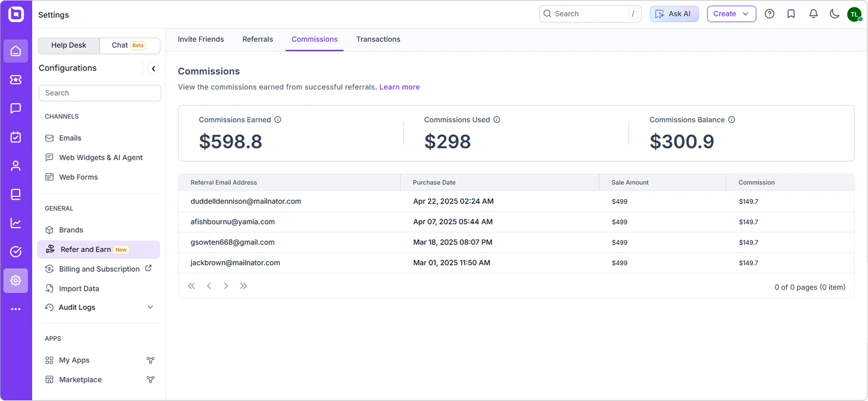
Task: Show info tooltip for Commissions Balance
Action: 732,120
